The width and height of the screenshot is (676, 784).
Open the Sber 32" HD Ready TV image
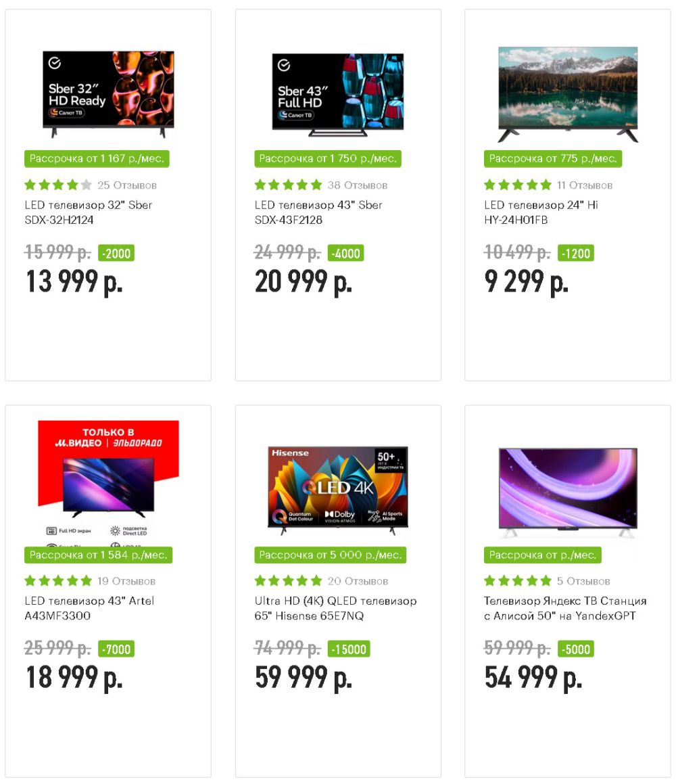tap(108, 94)
